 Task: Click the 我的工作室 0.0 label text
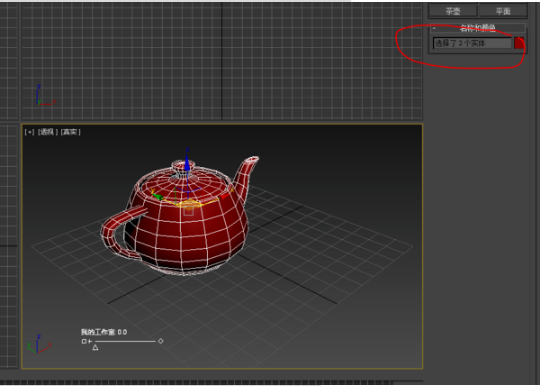(x=104, y=332)
